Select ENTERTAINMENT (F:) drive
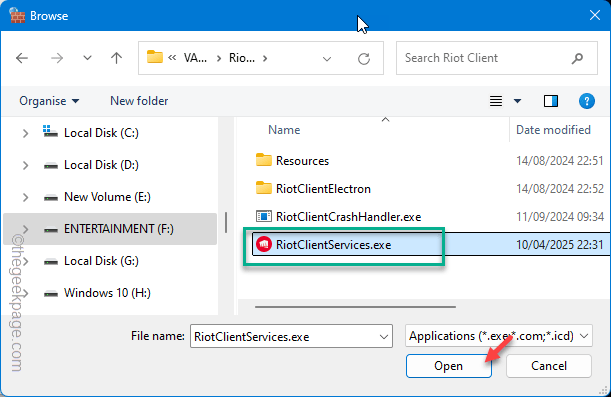Screen dimensions: 611x397 pos(109,229)
